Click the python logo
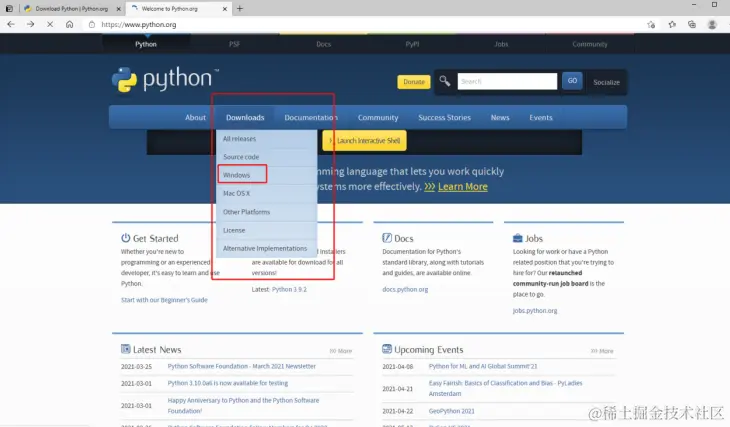 [165, 79]
